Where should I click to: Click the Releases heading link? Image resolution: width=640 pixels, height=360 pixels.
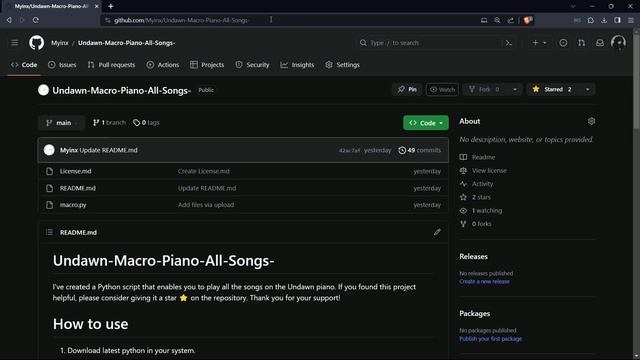pos(473,257)
